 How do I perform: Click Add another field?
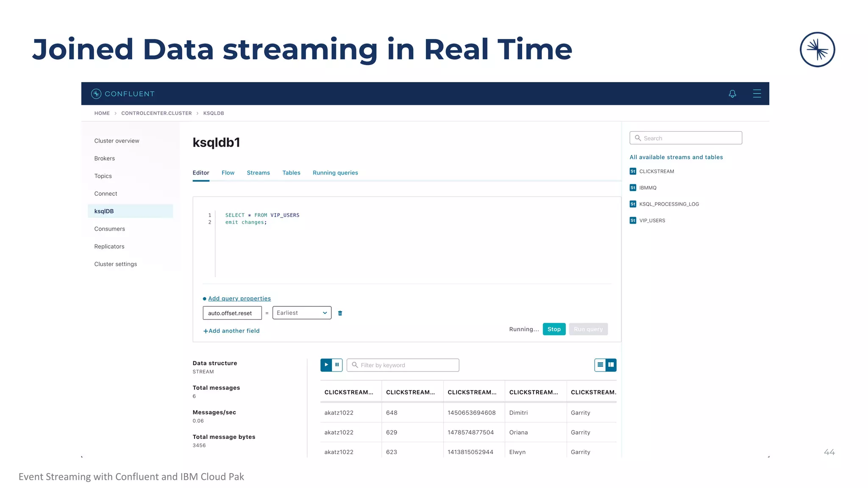tap(231, 331)
